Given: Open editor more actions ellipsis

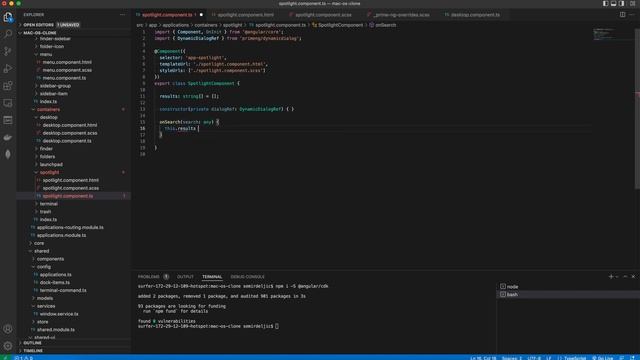Looking at the screenshot, I should click(x=632, y=15).
